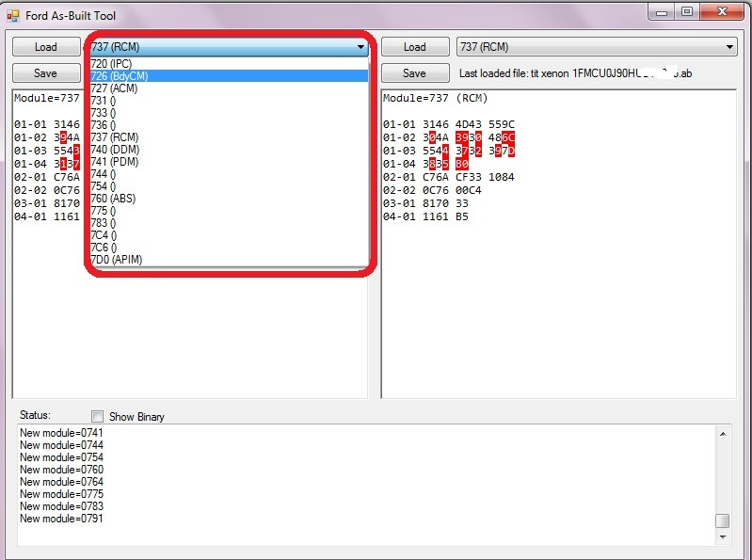The image size is (752, 560).
Task: Click 'New module=0791' in the status log
Action: (61, 519)
